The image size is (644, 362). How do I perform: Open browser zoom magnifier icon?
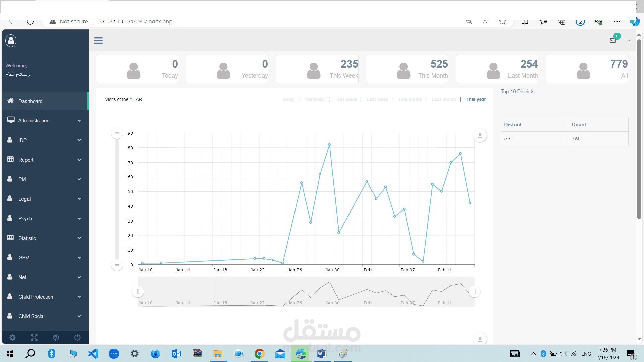point(469,22)
